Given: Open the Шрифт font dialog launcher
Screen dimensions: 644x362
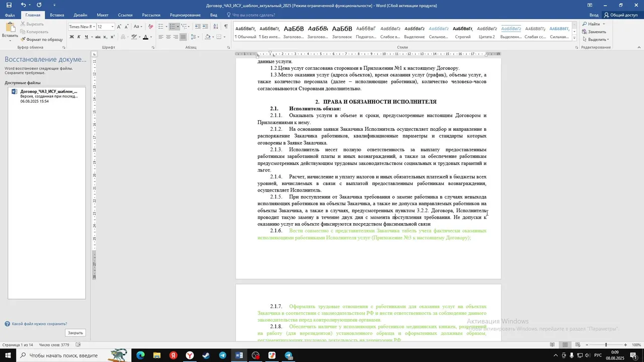Looking at the screenshot, I should click(153, 47).
